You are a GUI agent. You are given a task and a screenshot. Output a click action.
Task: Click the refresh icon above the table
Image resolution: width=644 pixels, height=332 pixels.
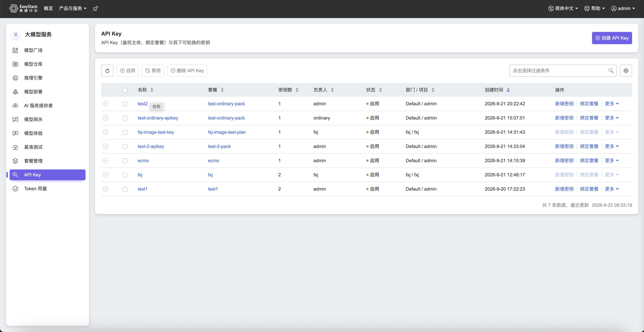(107, 71)
